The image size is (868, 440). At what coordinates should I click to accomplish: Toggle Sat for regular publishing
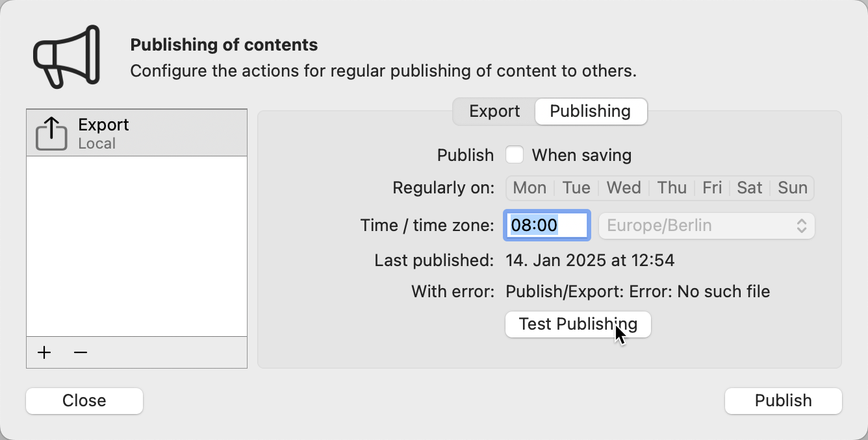point(749,188)
